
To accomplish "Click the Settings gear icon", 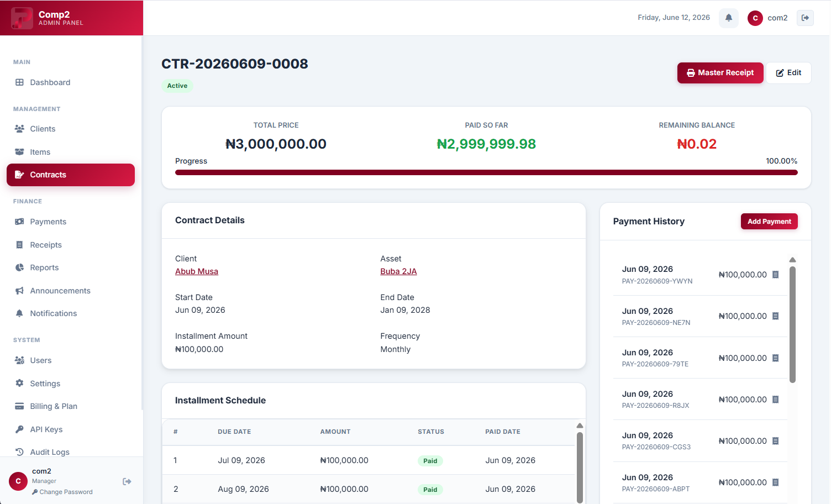I will [x=19, y=384].
